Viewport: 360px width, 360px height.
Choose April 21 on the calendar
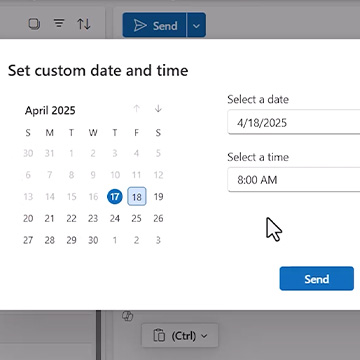[x=50, y=219]
